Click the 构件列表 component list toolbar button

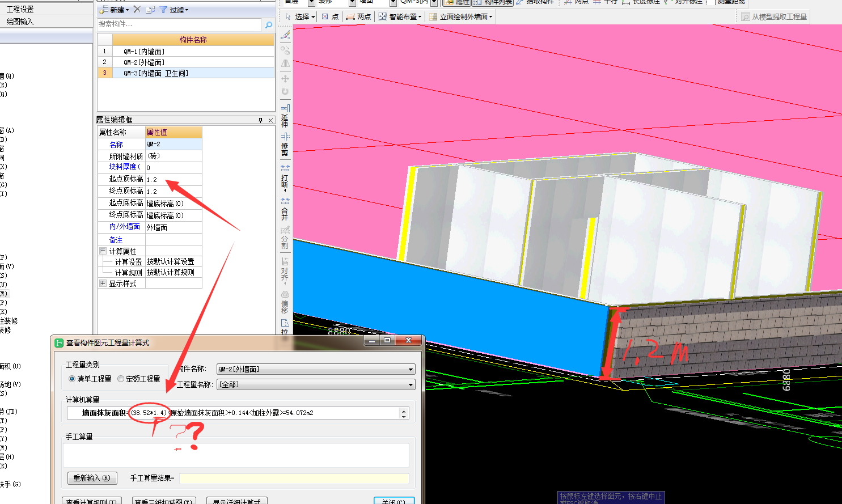click(493, 2)
